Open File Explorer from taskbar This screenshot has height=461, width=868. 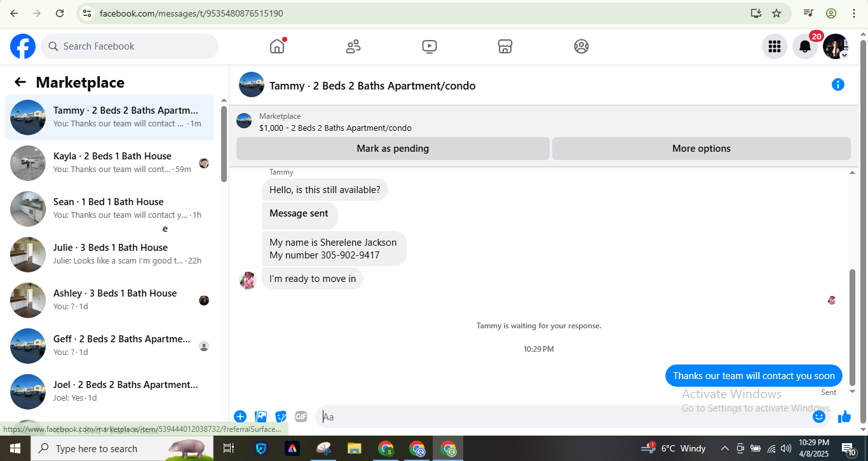coord(354,448)
